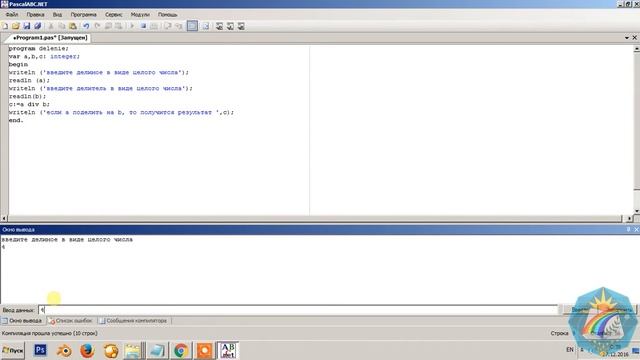Click code line 'var a,b,c: integer;'

click(44, 56)
